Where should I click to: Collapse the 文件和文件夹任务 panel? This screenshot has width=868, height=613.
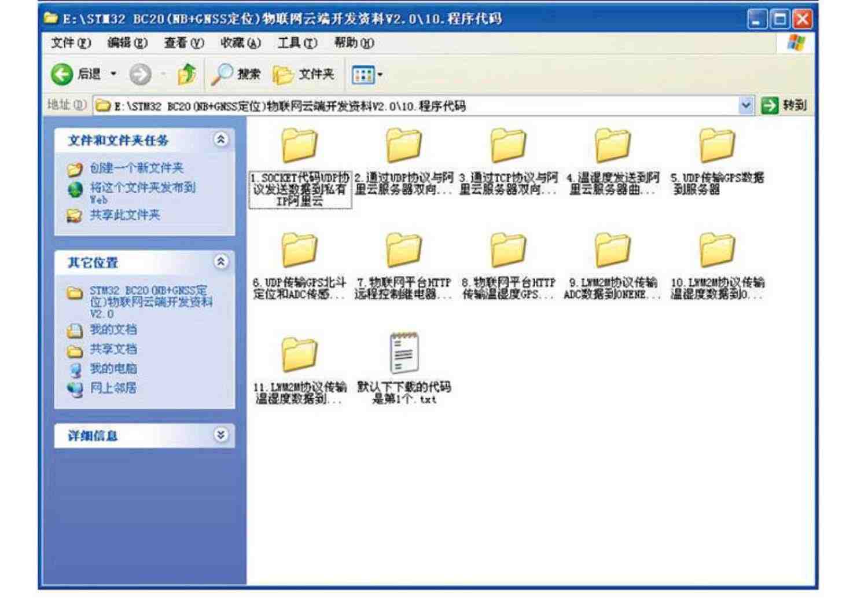point(221,140)
